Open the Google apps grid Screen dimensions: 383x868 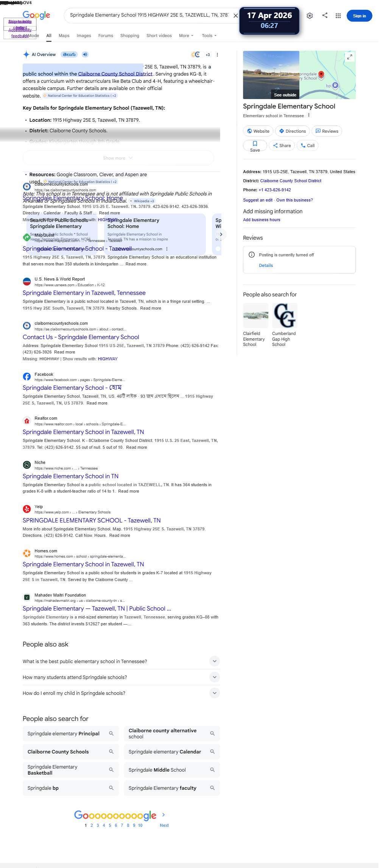(x=338, y=16)
